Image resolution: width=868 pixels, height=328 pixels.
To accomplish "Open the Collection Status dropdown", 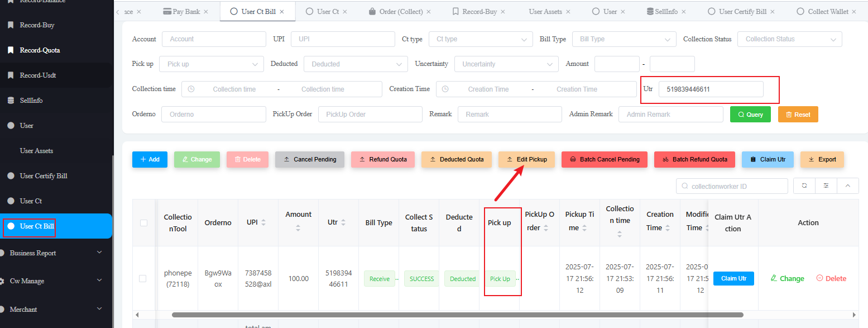I will (789, 39).
